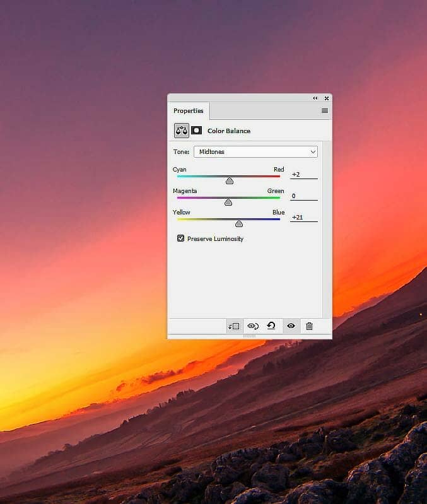This screenshot has height=504, width=427.
Task: Click the Magenta-Green slider handle
Action: tap(228, 202)
